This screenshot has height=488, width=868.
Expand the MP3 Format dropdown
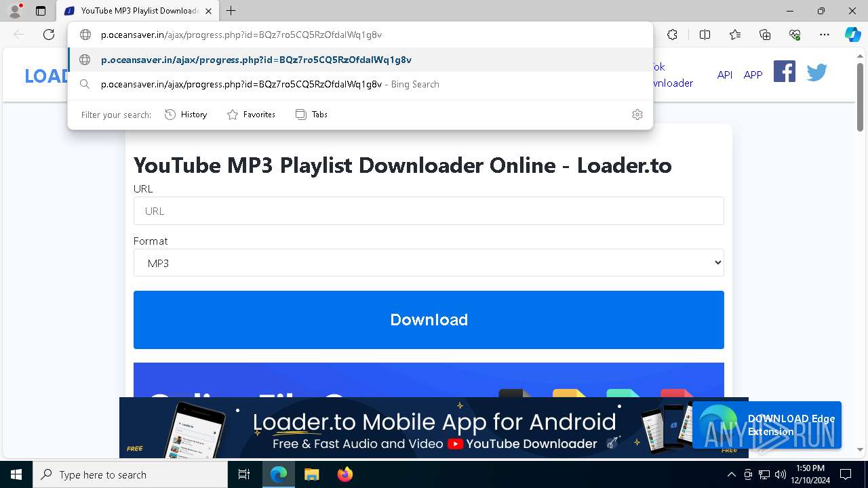coord(429,263)
